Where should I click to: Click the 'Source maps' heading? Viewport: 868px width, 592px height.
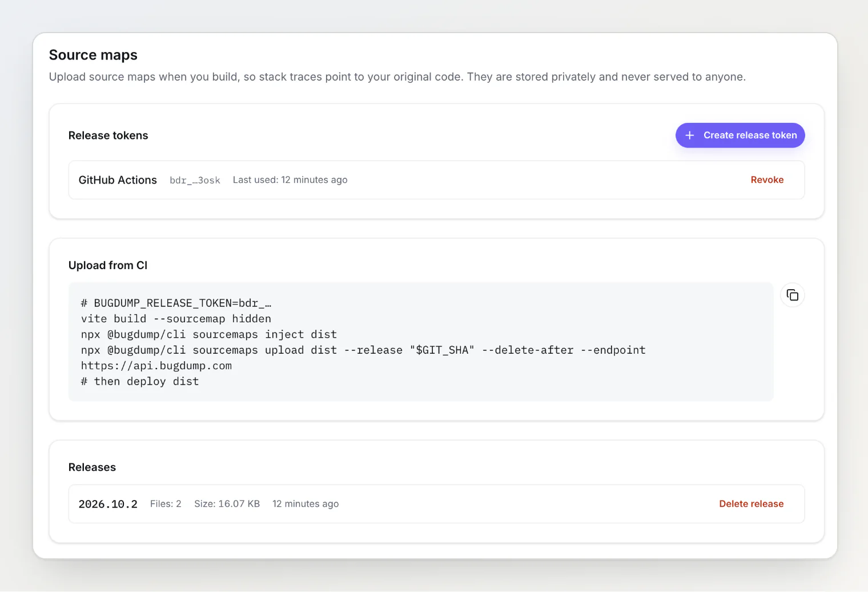(93, 55)
